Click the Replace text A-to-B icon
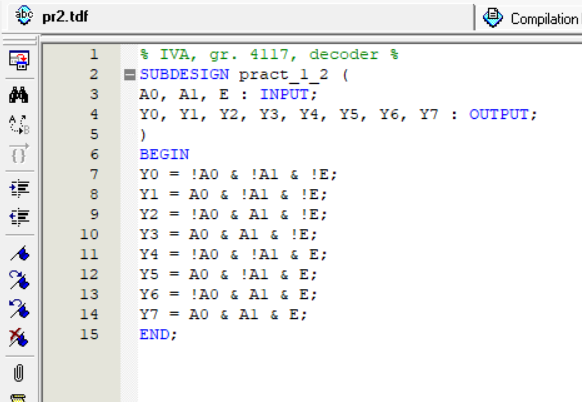582x402 pixels. (19, 124)
